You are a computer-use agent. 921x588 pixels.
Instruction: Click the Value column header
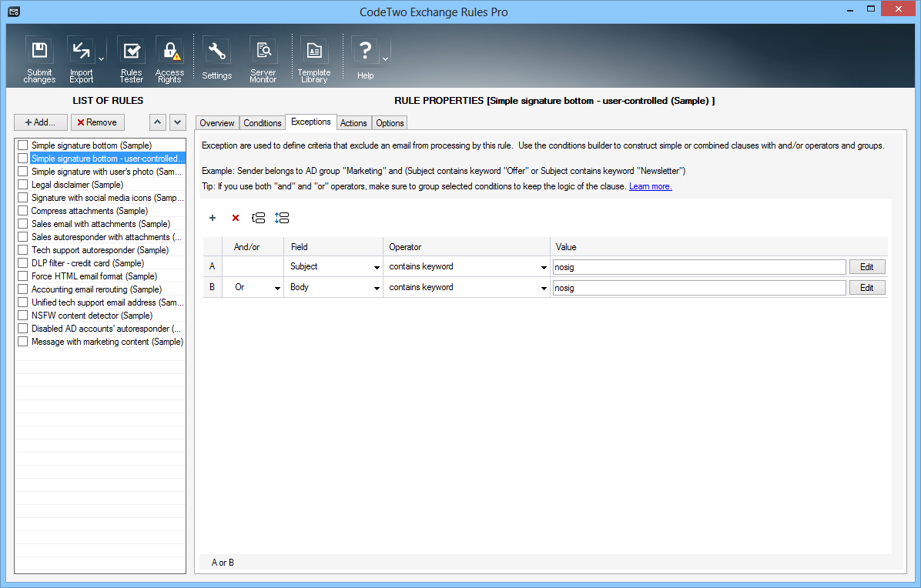pos(718,247)
